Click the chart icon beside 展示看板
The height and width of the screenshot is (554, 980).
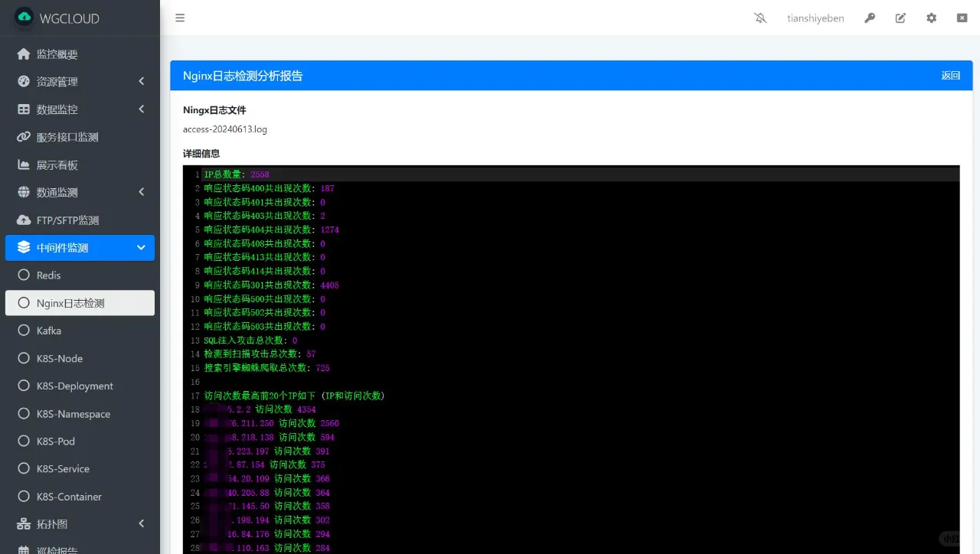24,165
